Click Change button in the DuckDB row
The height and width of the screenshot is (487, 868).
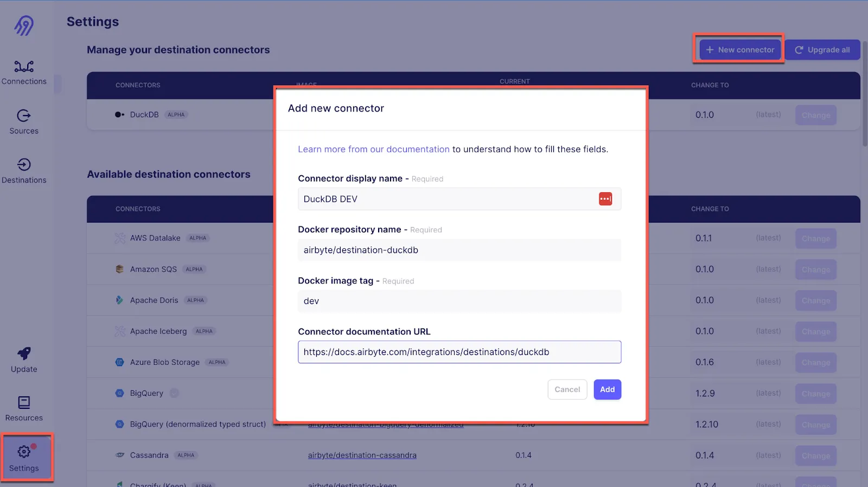(816, 115)
